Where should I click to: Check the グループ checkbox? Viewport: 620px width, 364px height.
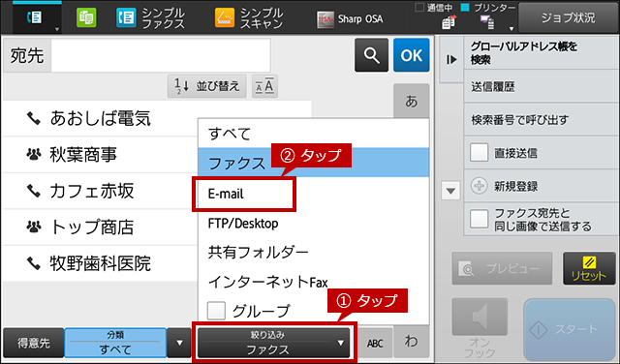pos(216,311)
